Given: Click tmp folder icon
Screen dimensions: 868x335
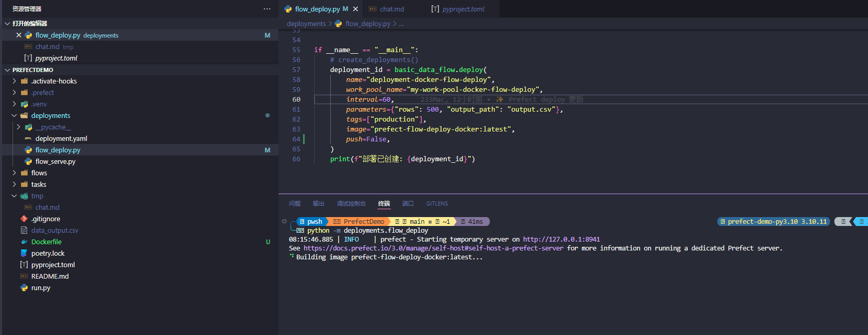Looking at the screenshot, I should (24, 196).
